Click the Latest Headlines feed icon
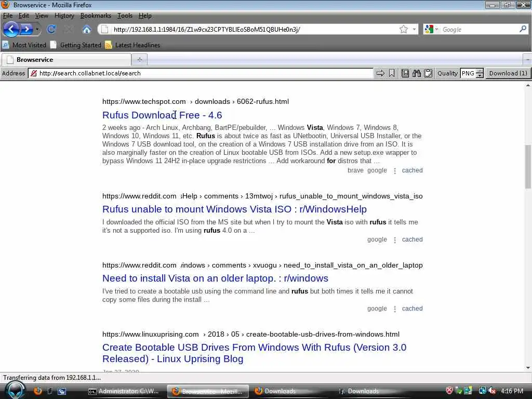 coord(109,45)
